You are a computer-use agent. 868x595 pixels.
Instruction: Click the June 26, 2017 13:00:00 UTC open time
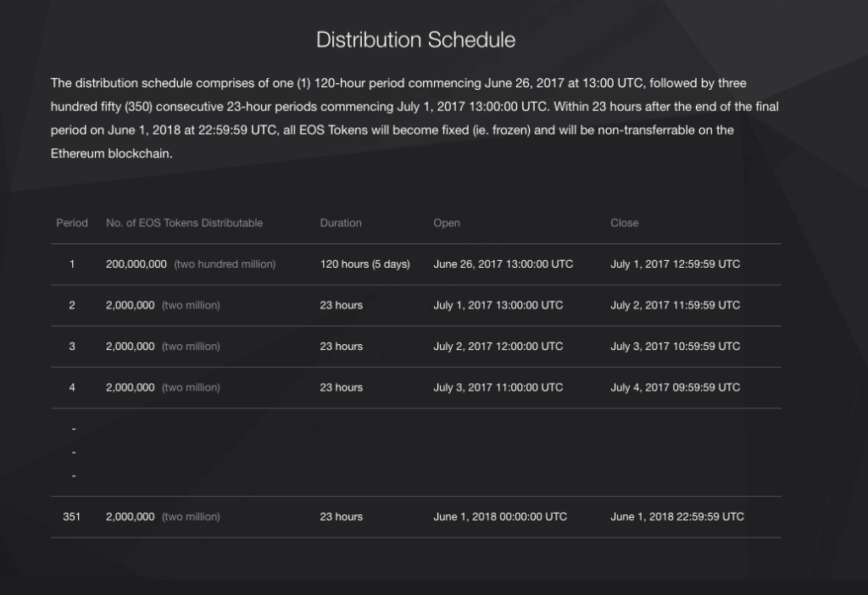click(503, 264)
